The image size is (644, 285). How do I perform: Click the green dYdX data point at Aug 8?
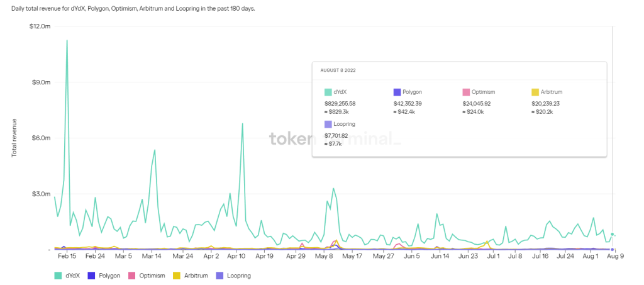613,234
